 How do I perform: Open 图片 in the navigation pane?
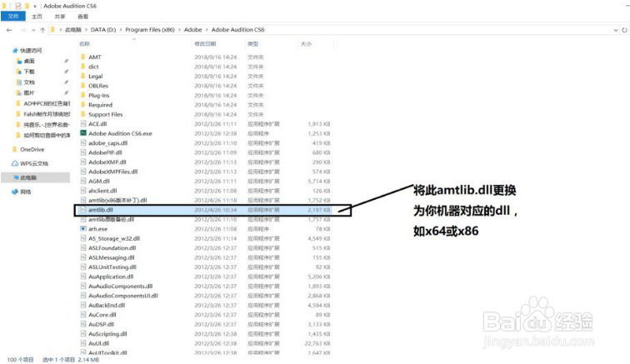(x=29, y=92)
